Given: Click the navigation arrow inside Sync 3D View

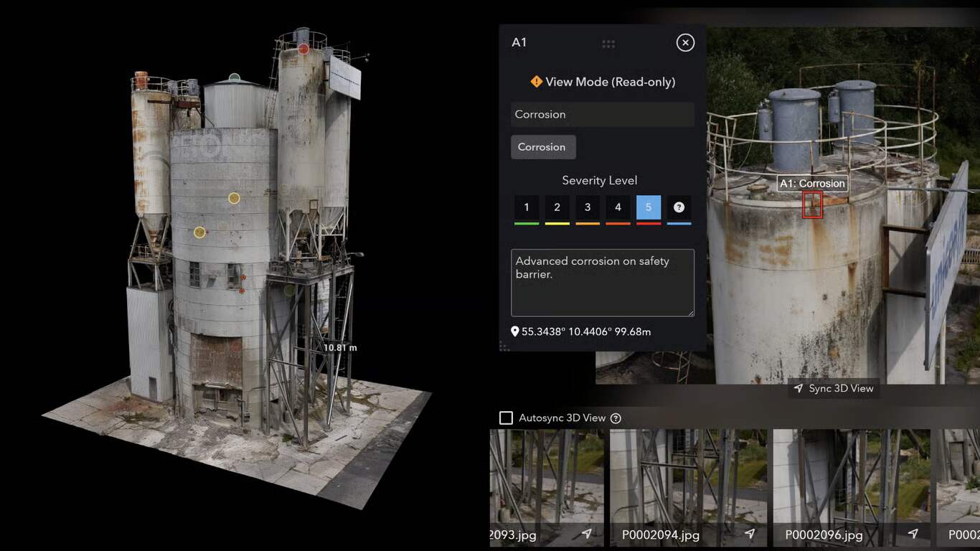Looking at the screenshot, I should 798,388.
